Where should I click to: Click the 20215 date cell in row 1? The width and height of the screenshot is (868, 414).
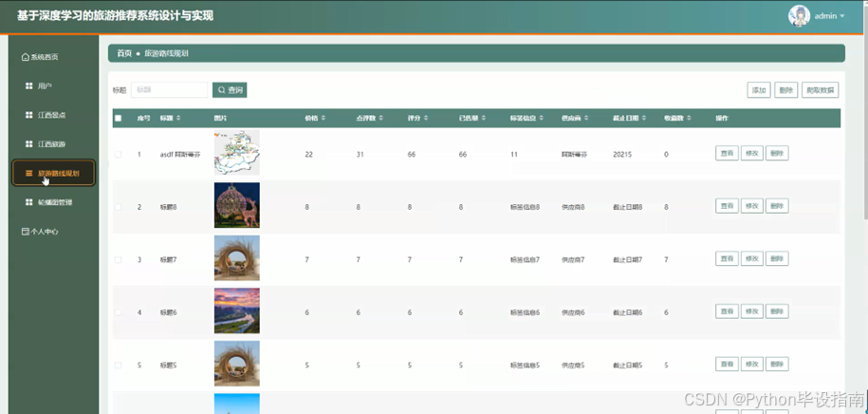point(621,154)
